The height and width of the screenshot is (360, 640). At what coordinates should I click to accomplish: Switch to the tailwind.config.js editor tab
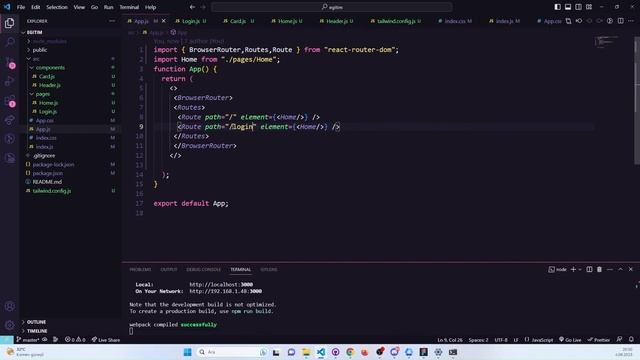pos(396,21)
